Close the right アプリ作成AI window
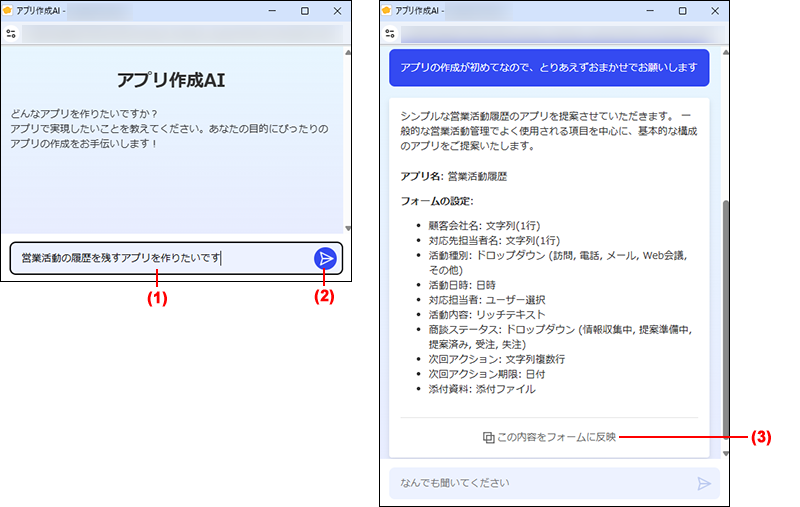 pyautogui.click(x=715, y=11)
